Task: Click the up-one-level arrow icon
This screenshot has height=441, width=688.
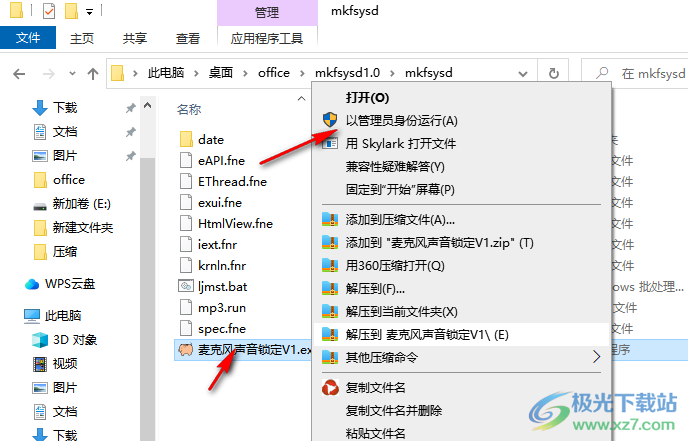Action: point(93,73)
